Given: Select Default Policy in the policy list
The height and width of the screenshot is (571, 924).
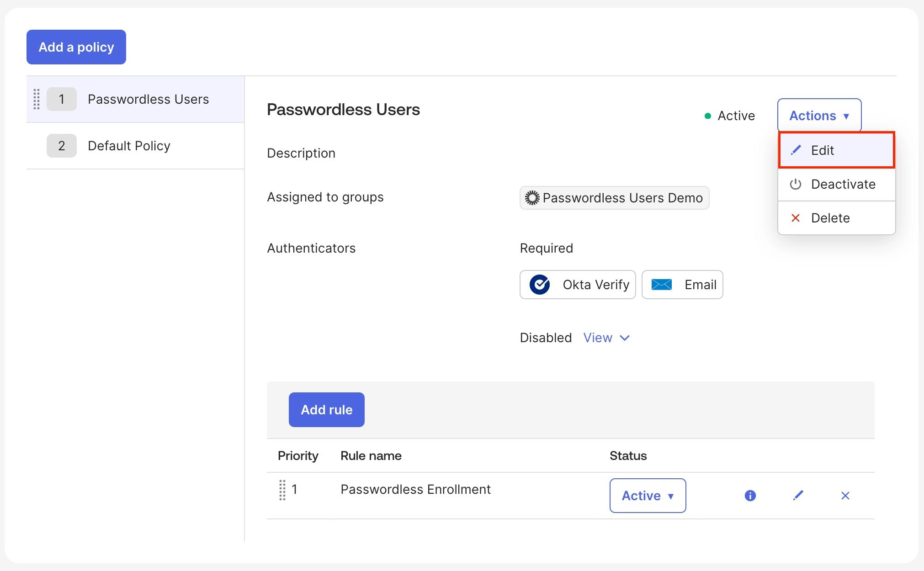Looking at the screenshot, I should pos(129,146).
